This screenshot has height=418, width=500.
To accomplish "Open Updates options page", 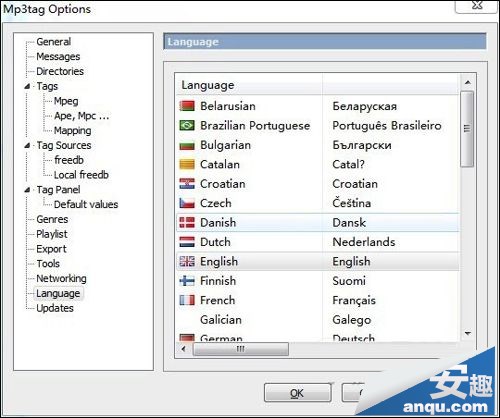I will [55, 308].
